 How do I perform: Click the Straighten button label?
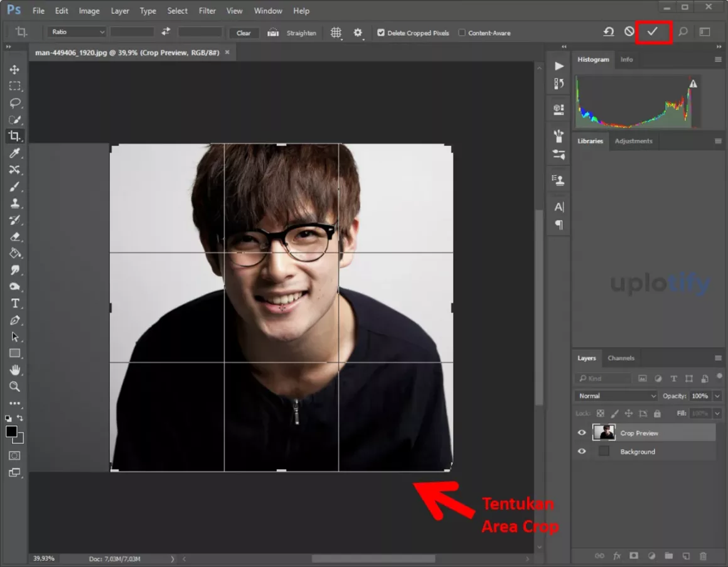point(301,33)
